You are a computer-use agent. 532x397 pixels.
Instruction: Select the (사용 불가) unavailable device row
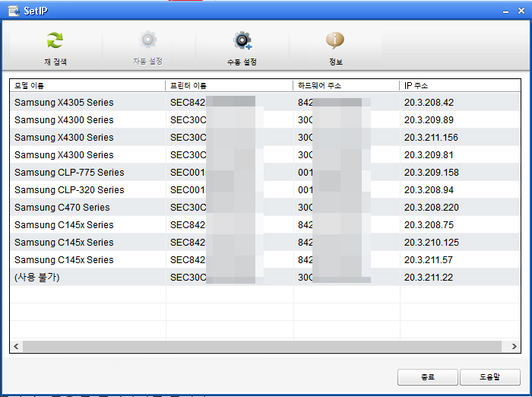pyautogui.click(x=265, y=277)
